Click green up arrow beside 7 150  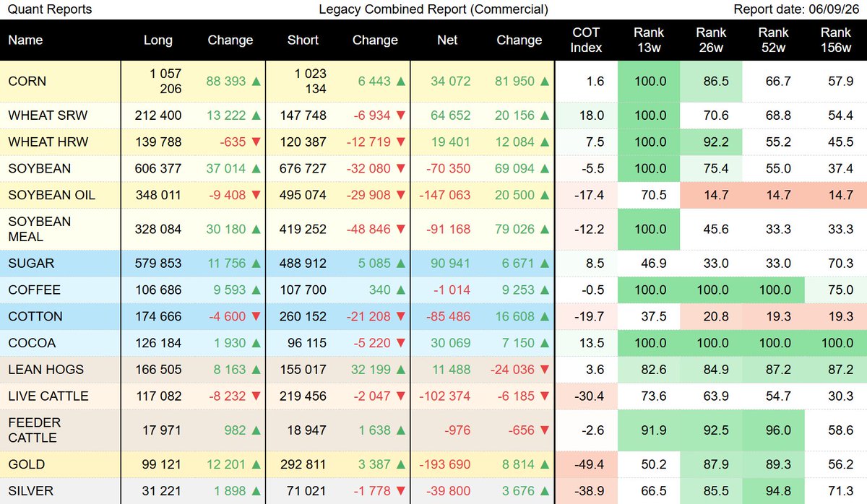544,343
